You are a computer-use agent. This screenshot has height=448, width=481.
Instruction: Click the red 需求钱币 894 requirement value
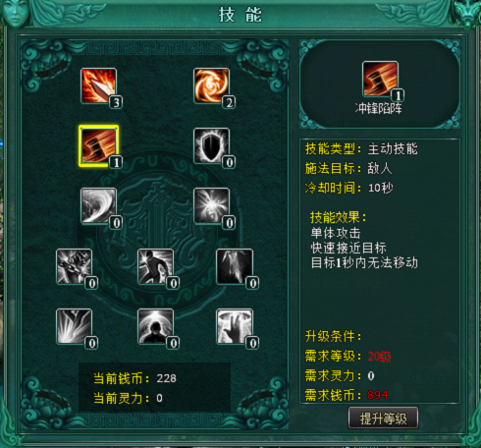[x=378, y=395]
